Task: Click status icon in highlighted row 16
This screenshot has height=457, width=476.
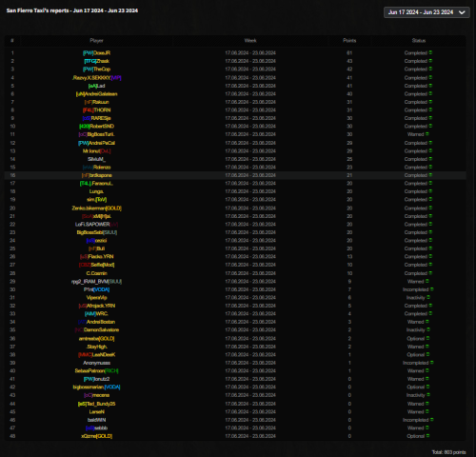Action: 430,175
